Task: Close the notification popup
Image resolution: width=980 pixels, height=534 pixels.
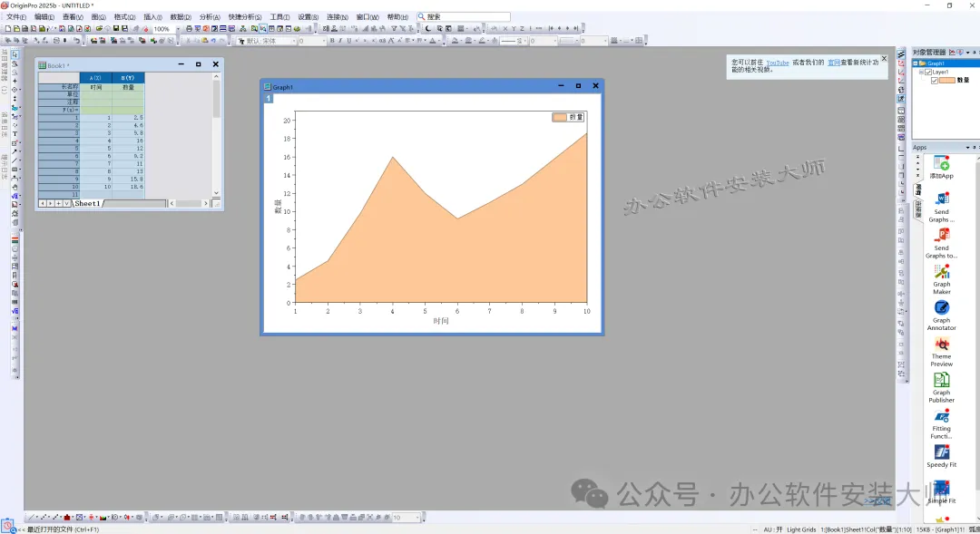Action: click(x=884, y=58)
